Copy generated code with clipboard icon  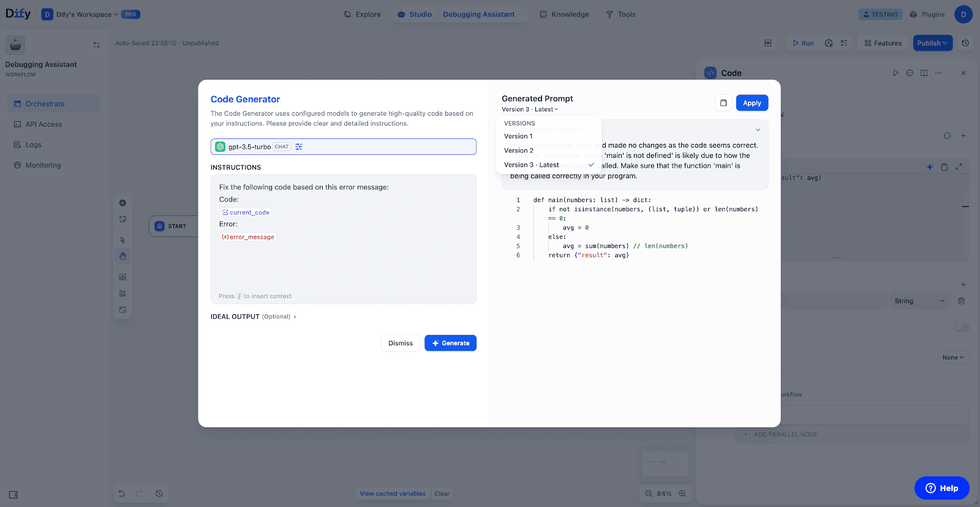pos(723,103)
